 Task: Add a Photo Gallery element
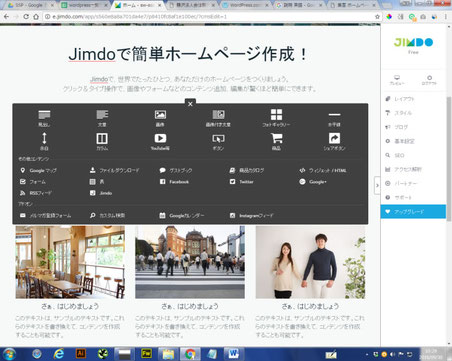click(x=276, y=118)
